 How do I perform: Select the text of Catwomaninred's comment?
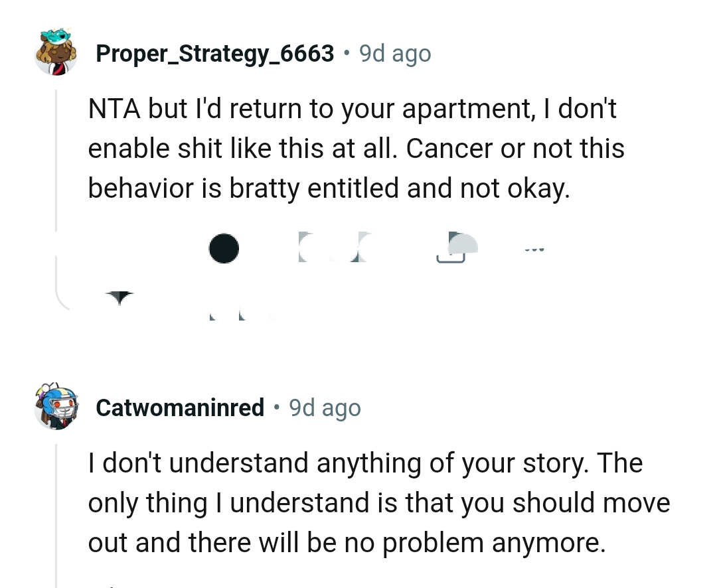pyautogui.click(x=378, y=502)
